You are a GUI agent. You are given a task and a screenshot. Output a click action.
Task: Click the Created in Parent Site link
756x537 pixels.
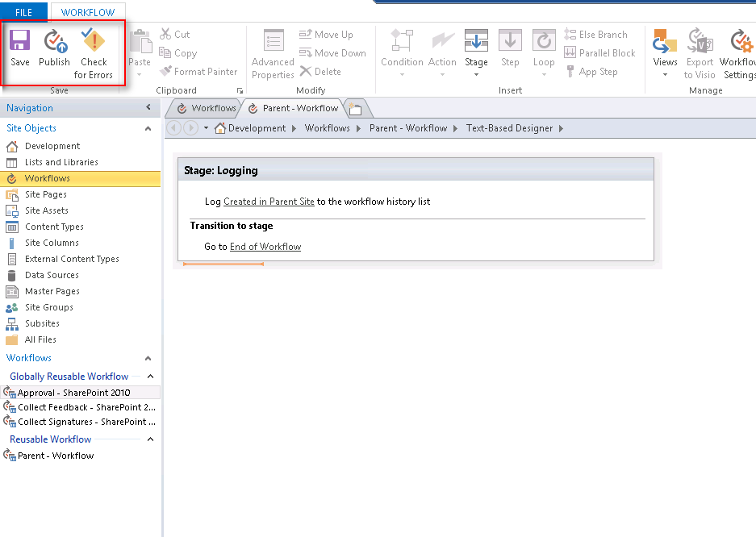269,201
